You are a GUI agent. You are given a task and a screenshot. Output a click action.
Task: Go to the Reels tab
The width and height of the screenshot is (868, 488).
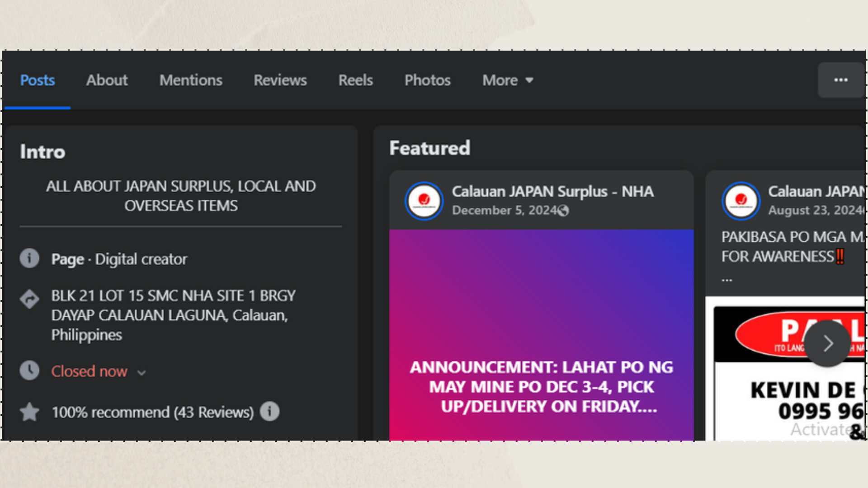pyautogui.click(x=355, y=80)
